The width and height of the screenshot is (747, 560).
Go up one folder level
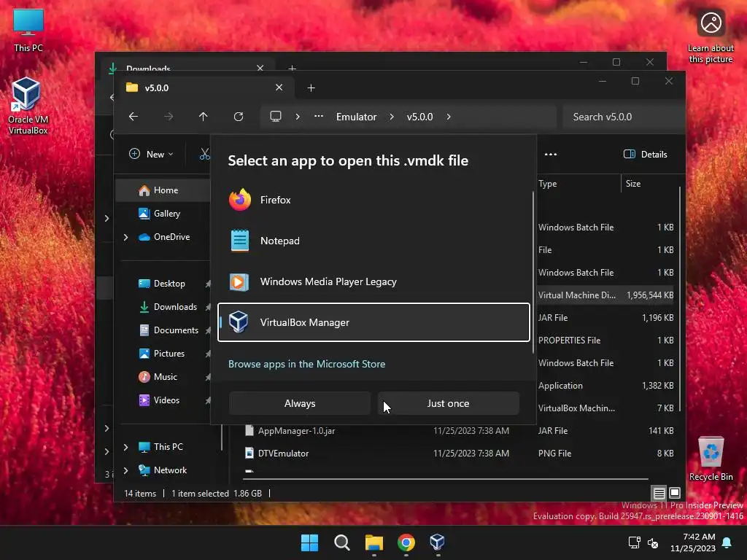[204, 117]
